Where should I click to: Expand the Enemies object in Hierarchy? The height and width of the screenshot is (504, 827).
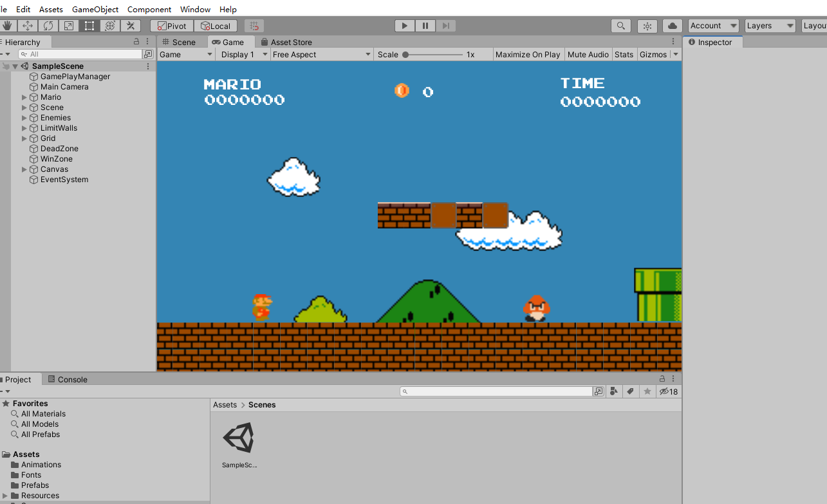24,118
